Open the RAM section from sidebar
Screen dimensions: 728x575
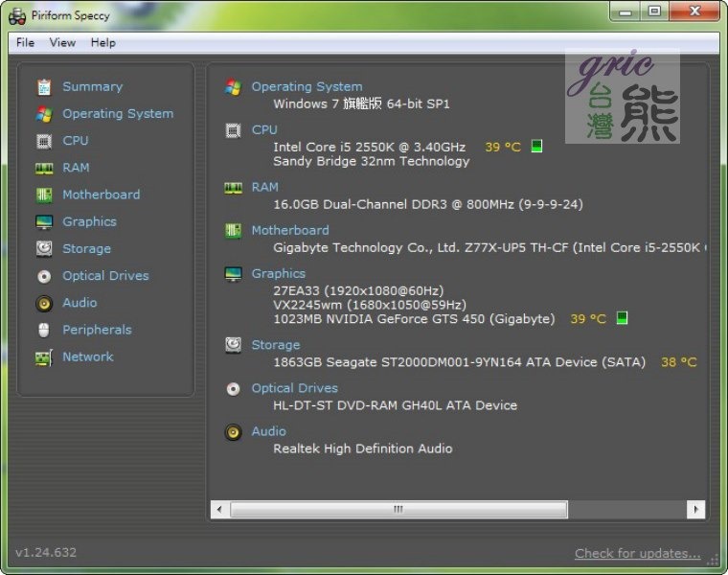point(76,168)
